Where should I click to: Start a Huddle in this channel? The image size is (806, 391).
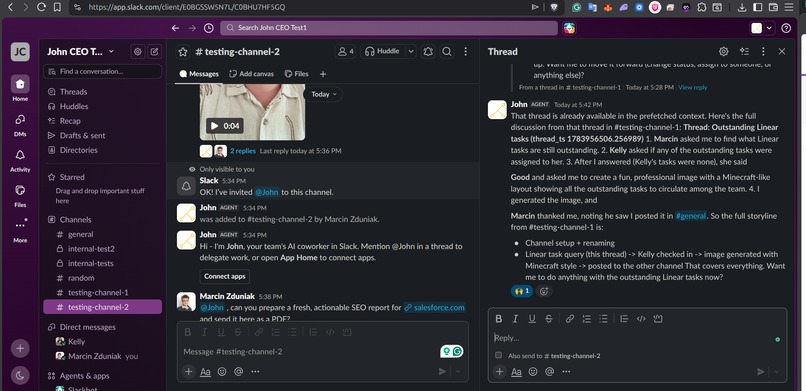pyautogui.click(x=383, y=51)
